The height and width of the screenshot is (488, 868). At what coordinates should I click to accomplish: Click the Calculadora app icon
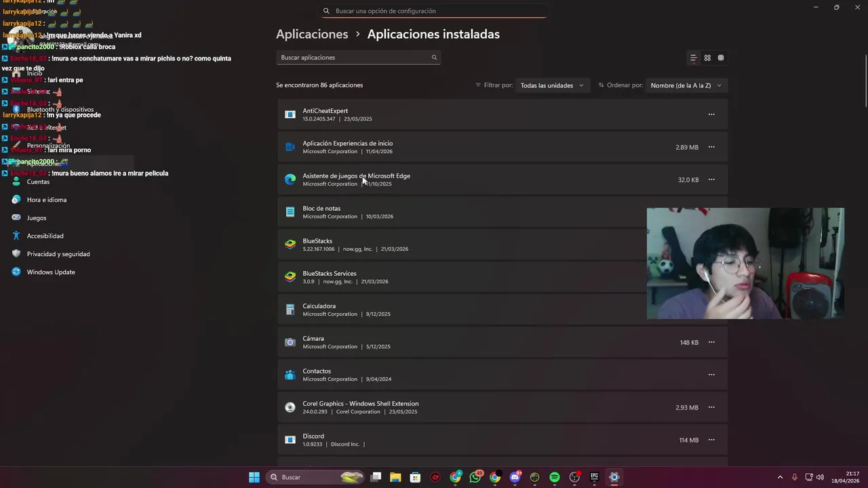pos(290,310)
